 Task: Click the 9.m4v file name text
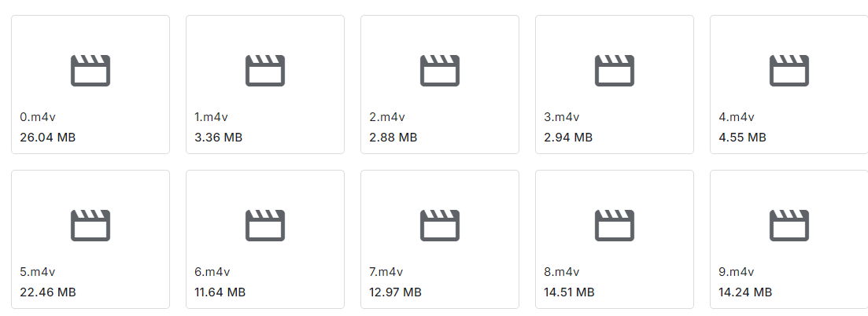pos(737,272)
